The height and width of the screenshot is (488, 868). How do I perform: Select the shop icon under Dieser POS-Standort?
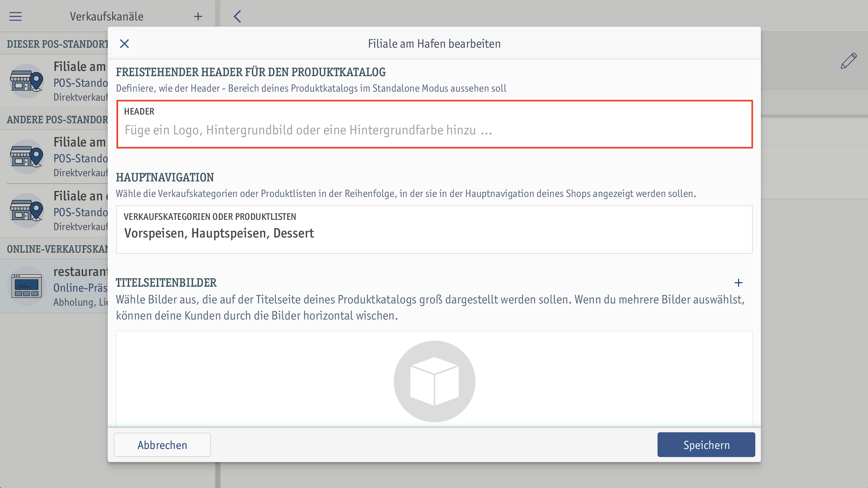27,81
